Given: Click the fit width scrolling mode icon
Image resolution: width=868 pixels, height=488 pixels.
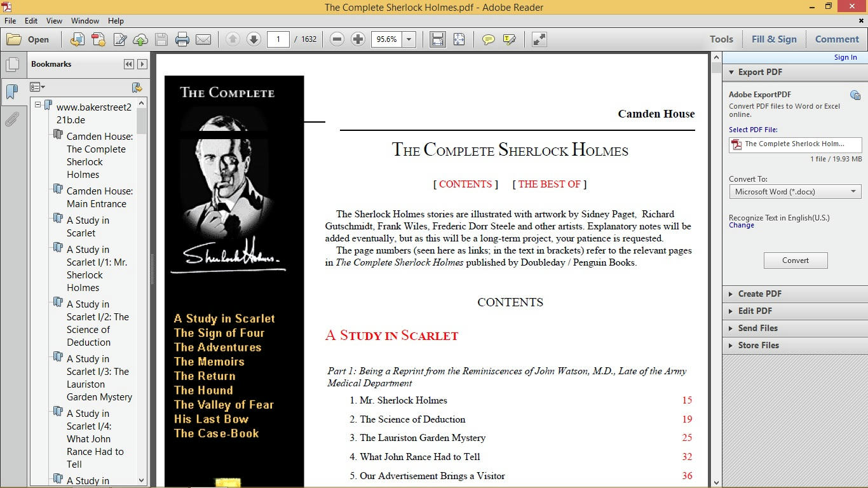Looking at the screenshot, I should tap(438, 39).
